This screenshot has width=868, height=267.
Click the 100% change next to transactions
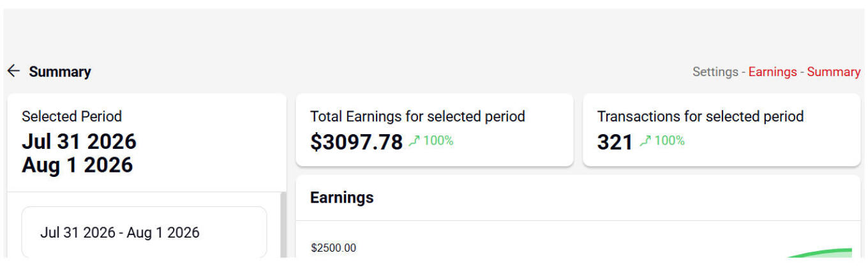click(670, 141)
